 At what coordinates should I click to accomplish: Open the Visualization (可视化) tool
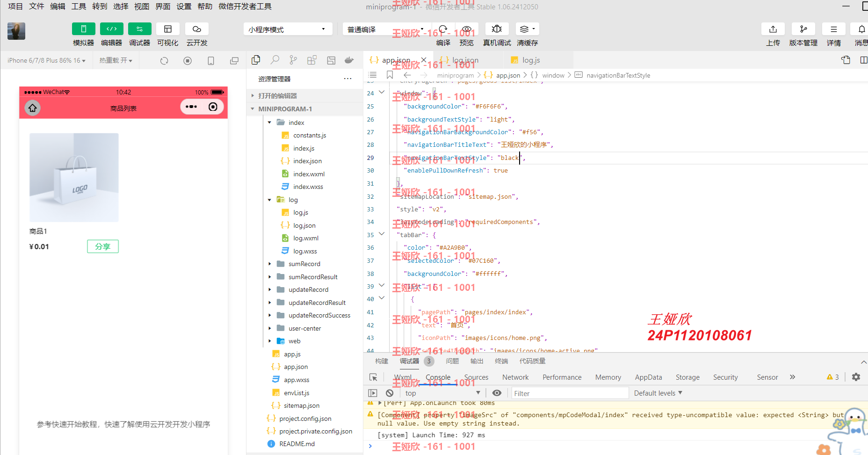coord(168,29)
